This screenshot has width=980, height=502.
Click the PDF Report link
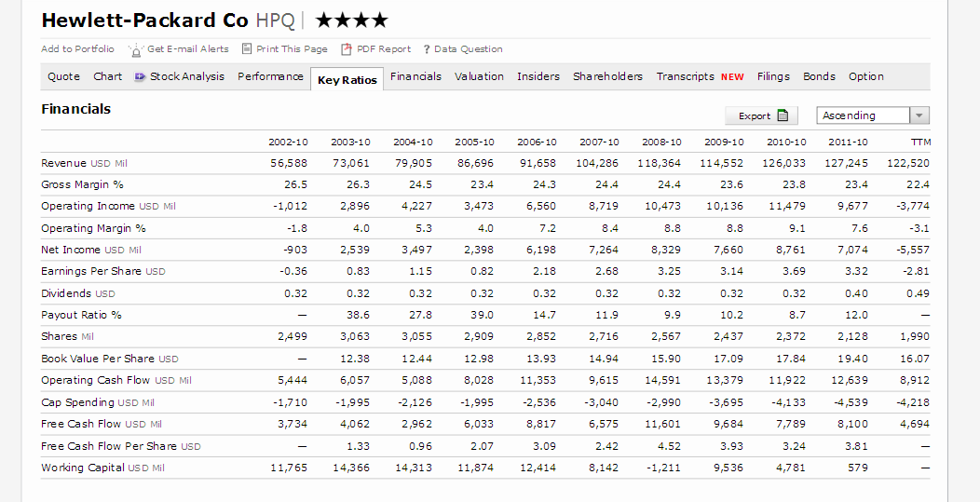click(x=383, y=48)
